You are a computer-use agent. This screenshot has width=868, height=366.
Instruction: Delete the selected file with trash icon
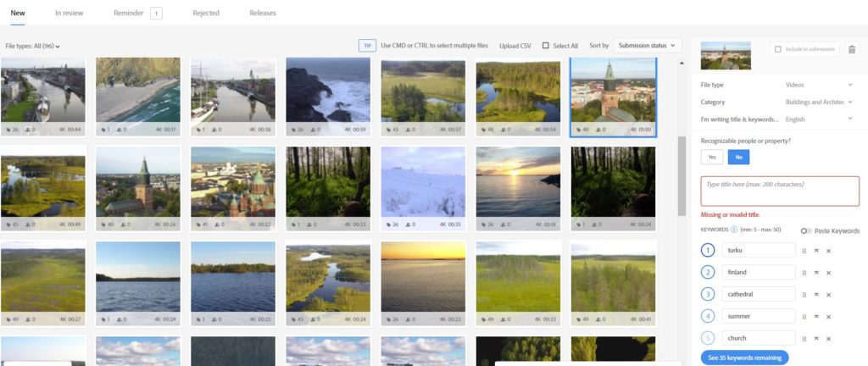(852, 49)
